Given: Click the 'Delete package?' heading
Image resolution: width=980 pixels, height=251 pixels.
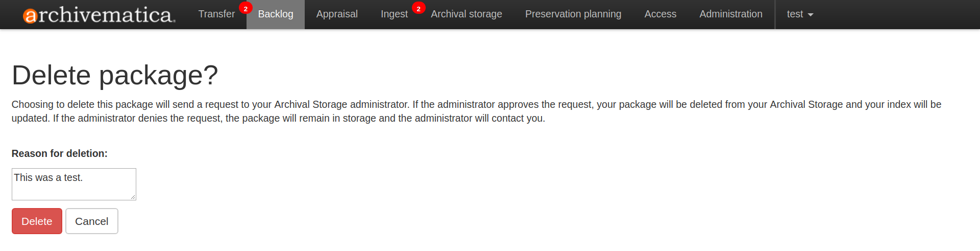Looking at the screenshot, I should (x=115, y=75).
